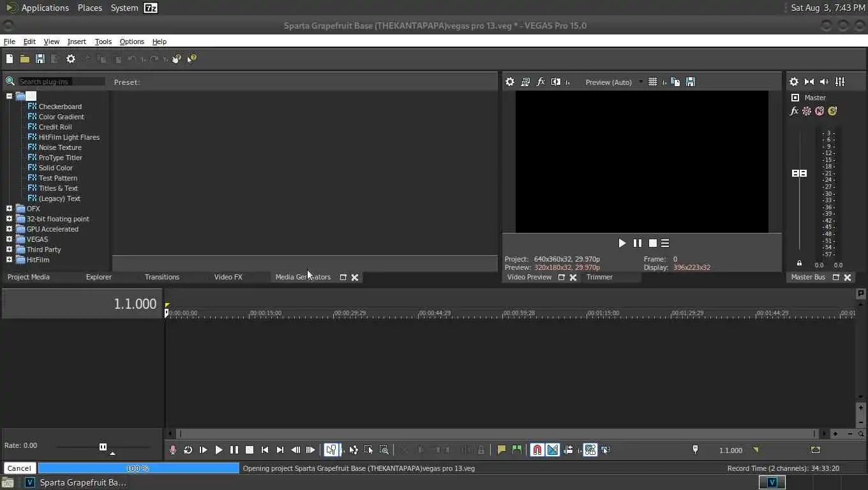
Task: Select the Normal Edit tool
Action: (x=331, y=450)
